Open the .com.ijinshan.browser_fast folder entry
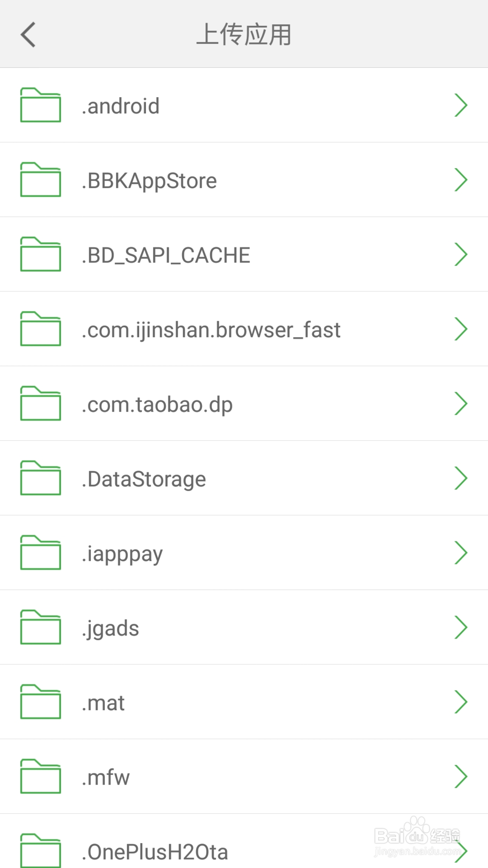 click(211, 330)
